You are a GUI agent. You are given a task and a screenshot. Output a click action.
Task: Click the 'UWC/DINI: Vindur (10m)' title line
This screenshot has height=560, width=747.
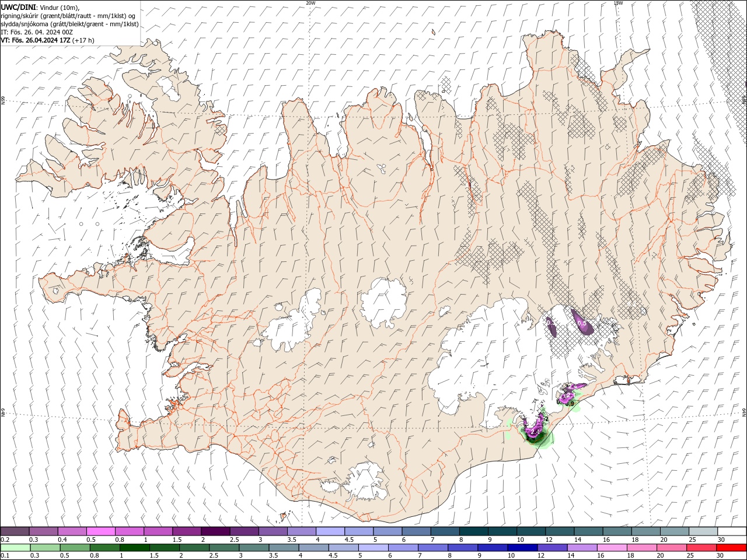coord(39,7)
